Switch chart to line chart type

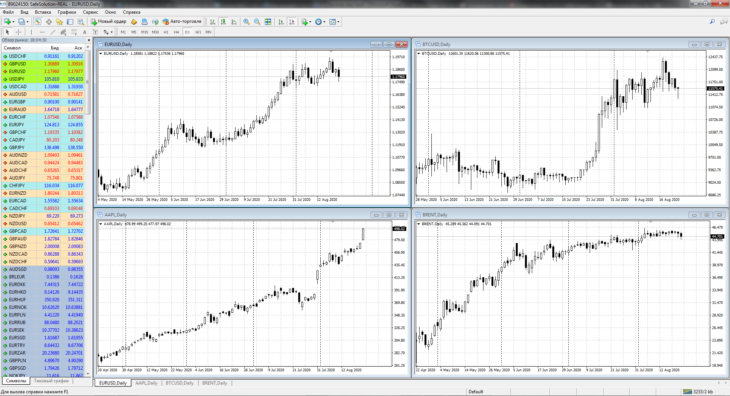pyautogui.click(x=234, y=22)
